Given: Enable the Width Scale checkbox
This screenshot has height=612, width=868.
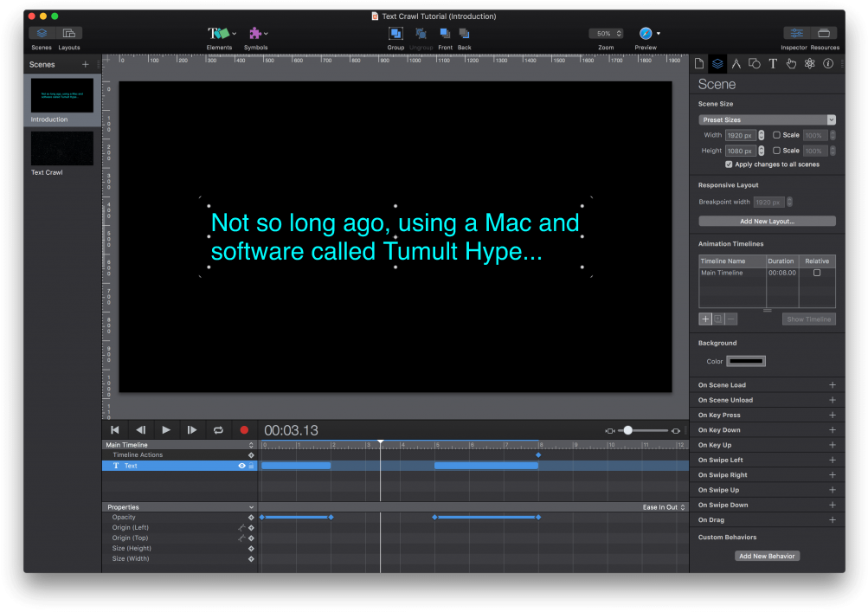Looking at the screenshot, I should tap(775, 135).
